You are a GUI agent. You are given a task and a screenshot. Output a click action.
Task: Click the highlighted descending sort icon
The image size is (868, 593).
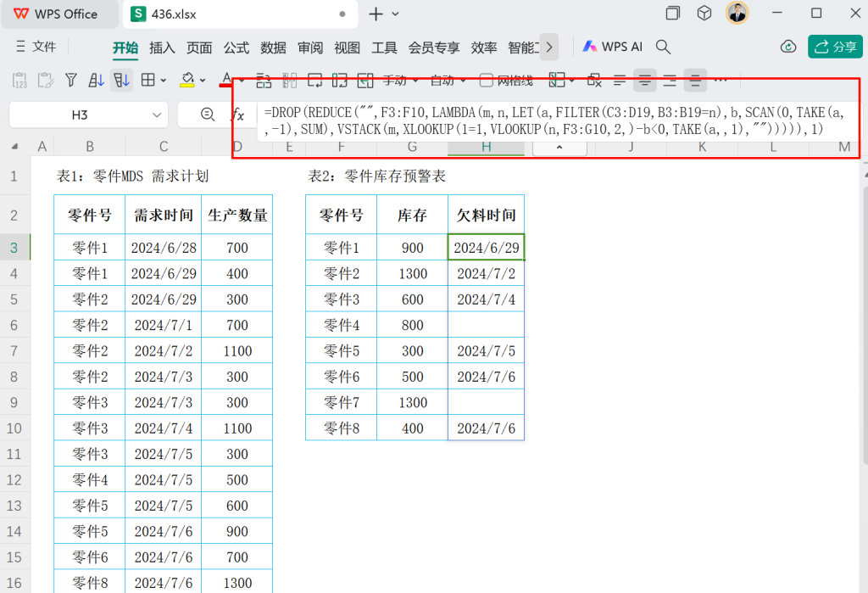[x=122, y=81]
